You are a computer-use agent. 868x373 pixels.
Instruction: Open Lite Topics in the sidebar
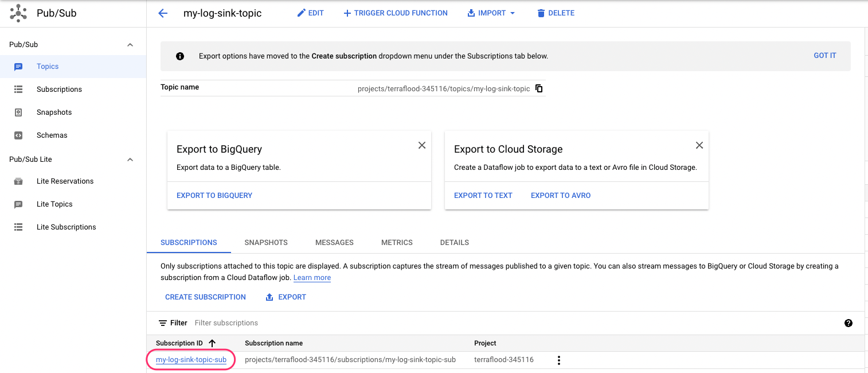[x=54, y=204]
